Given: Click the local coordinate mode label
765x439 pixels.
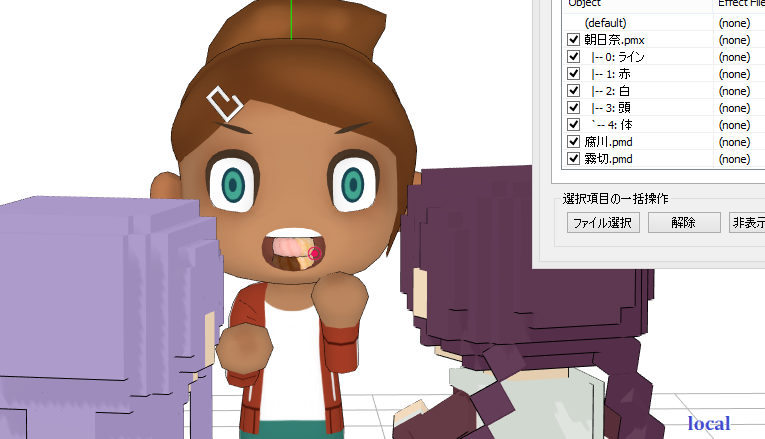Looking at the screenshot, I should pyautogui.click(x=709, y=423).
